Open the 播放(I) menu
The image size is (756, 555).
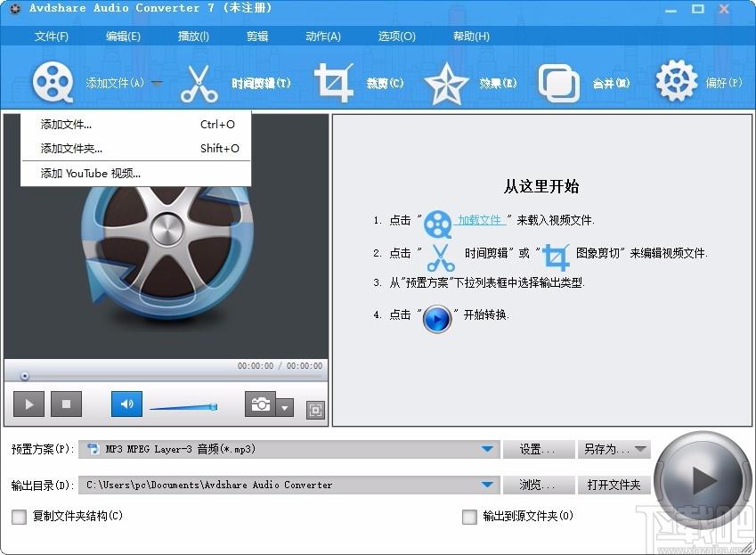[193, 37]
